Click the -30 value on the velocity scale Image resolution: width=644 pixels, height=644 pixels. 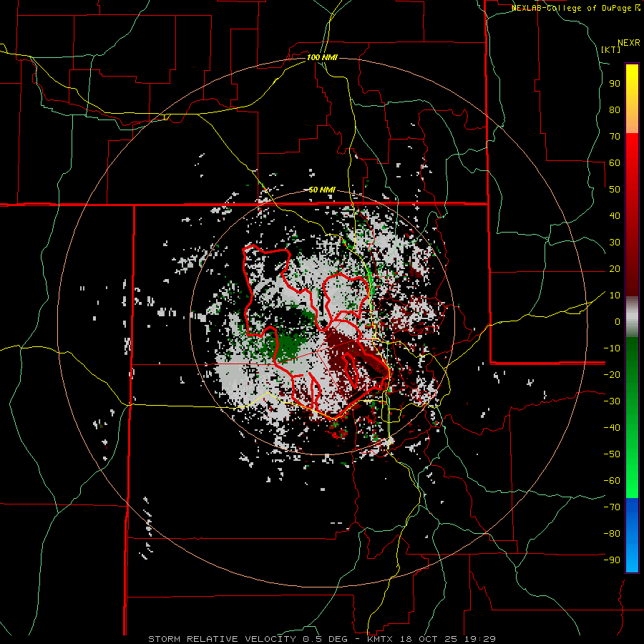pyautogui.click(x=612, y=401)
